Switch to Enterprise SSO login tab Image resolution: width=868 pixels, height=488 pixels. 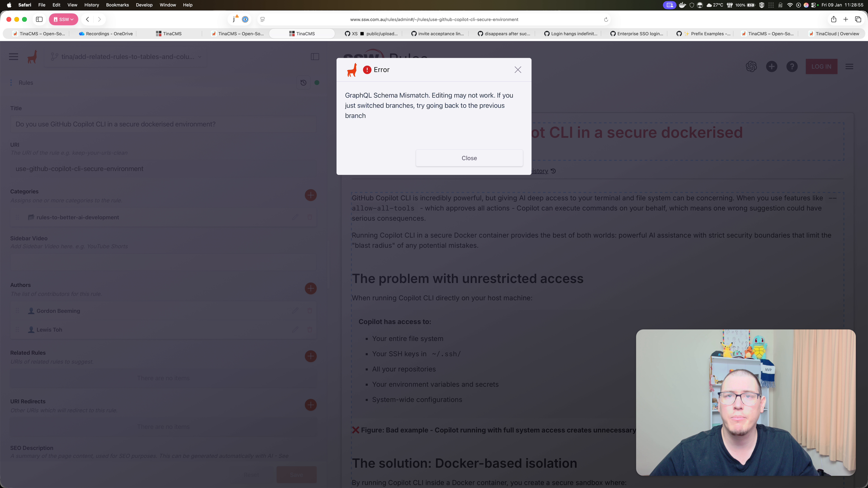click(637, 33)
